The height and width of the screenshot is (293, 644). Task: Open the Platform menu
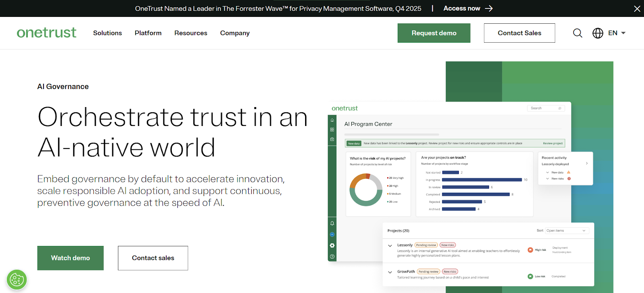point(148,33)
